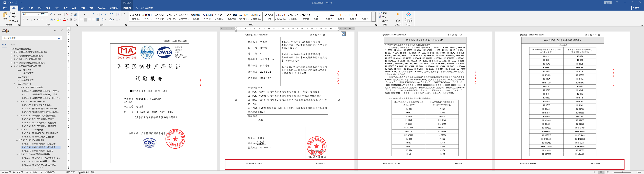Toggle bold formatting
This screenshot has height=174, width=644.
pos(24,19)
